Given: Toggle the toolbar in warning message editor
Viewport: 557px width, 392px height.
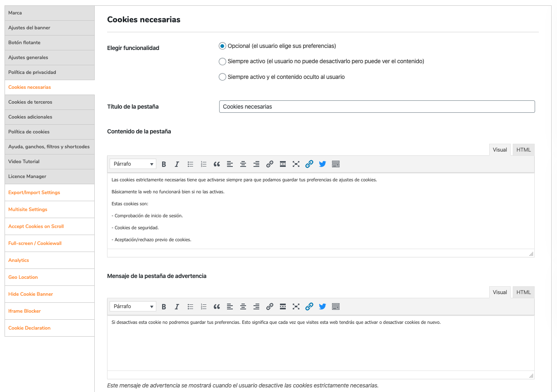Looking at the screenshot, I should pyautogui.click(x=336, y=306).
